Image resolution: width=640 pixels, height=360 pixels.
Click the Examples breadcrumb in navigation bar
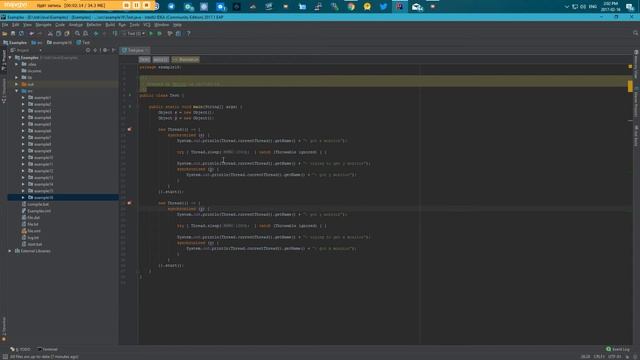click(15, 42)
